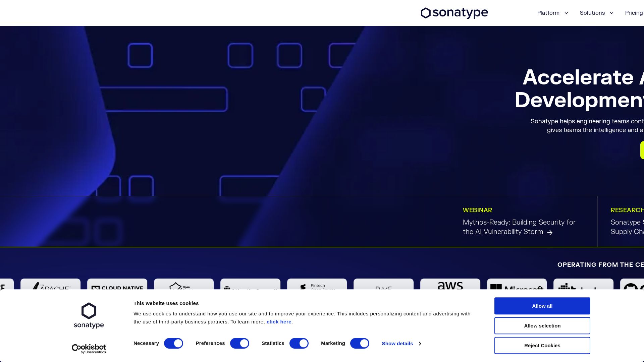Click the Open shield logo card
Screen dimensions: 644x362
pos(184,284)
